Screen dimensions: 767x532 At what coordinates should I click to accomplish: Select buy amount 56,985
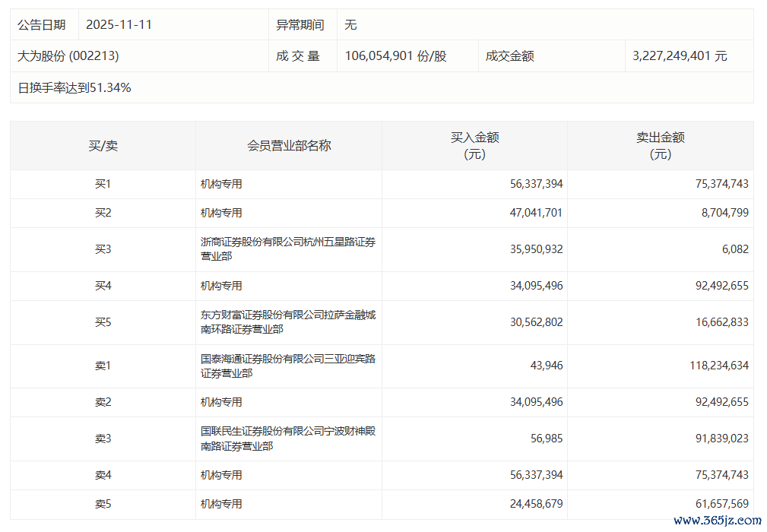(x=547, y=439)
